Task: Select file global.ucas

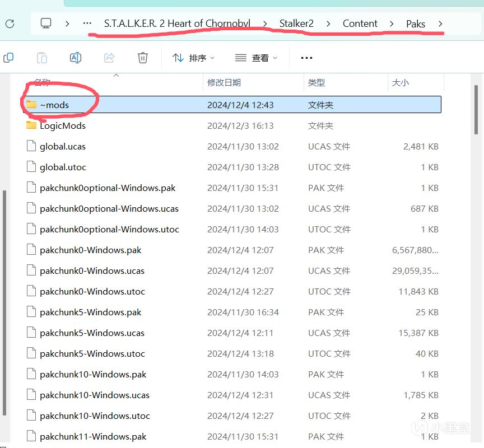Action: (x=232, y=146)
